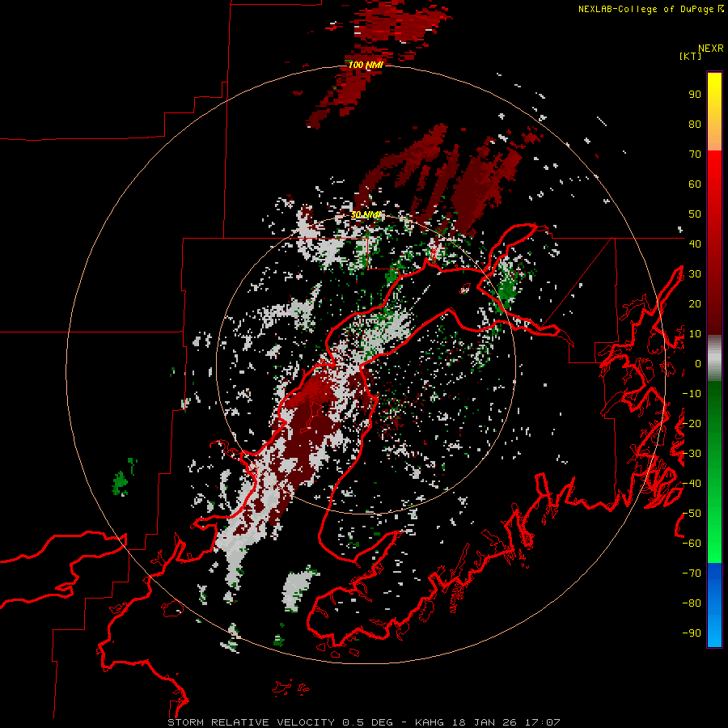The height and width of the screenshot is (728, 728).
Task: Click the -70 knot scale label
Action: tap(692, 574)
